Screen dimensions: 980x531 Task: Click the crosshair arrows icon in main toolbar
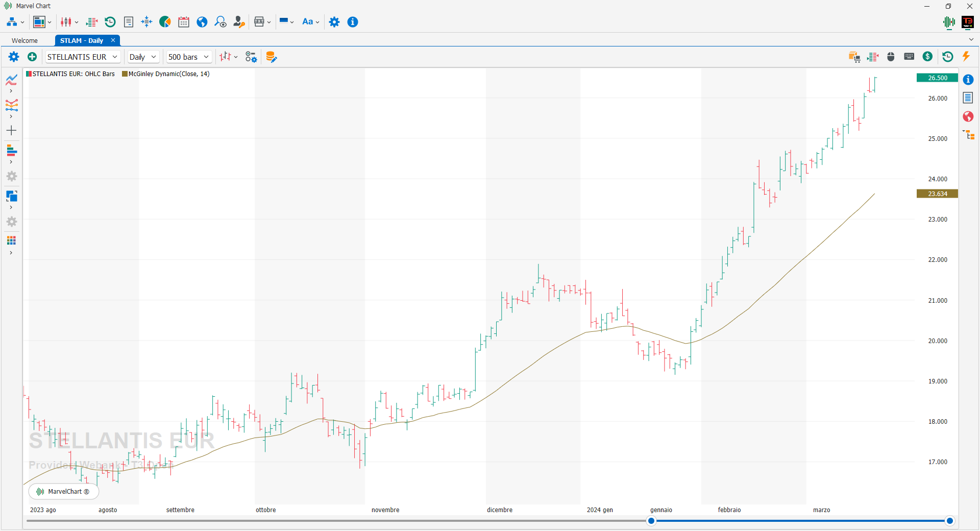coord(146,22)
